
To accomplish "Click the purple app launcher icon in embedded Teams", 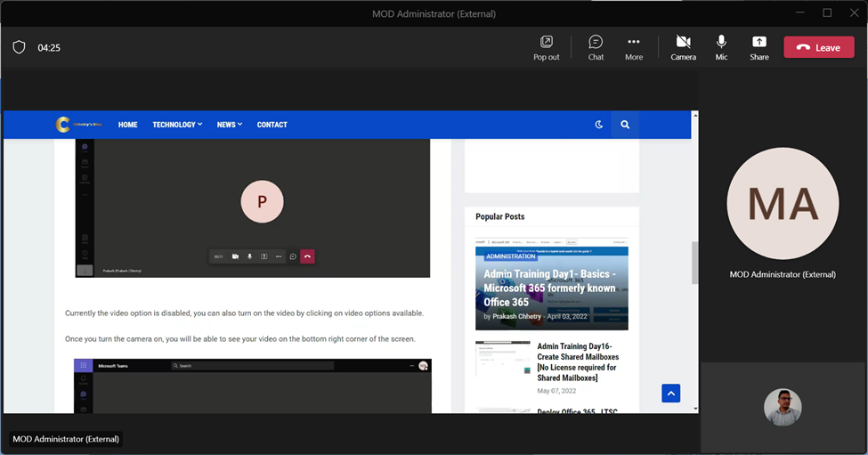I will 84,365.
